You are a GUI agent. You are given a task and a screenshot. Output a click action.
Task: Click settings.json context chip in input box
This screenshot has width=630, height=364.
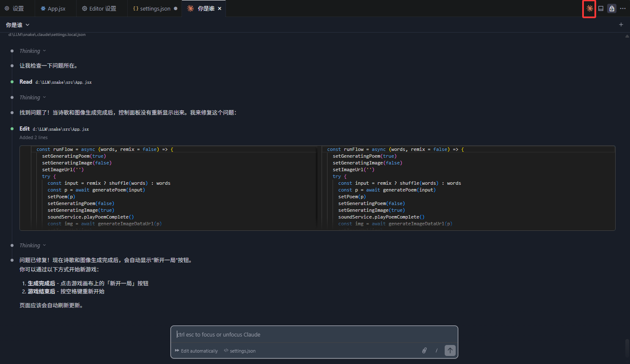(239, 351)
